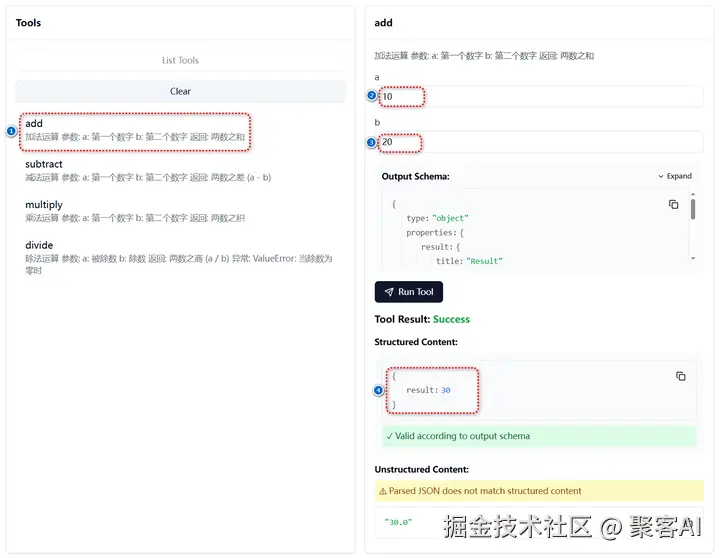
Task: Click the Run Tool button
Action: tap(409, 292)
